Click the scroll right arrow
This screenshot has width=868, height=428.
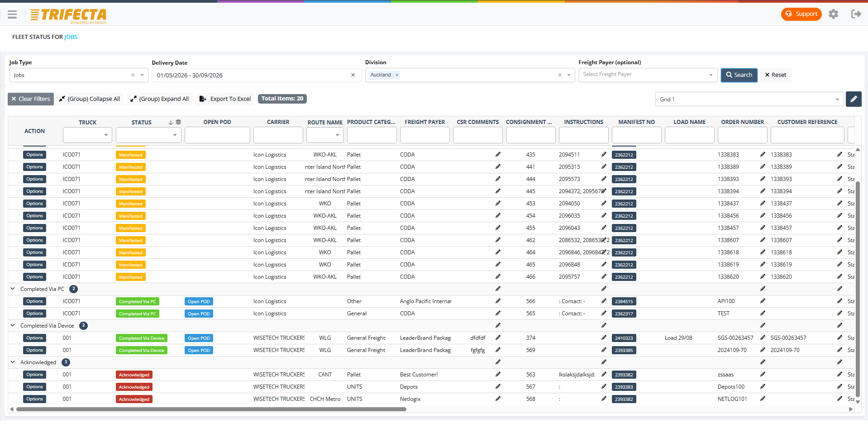(x=851, y=409)
